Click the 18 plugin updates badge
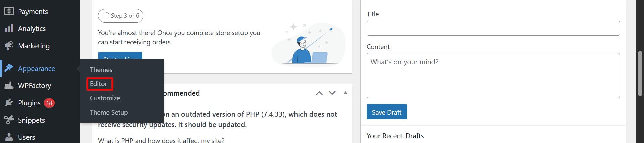This screenshot has height=143, width=644. pyautogui.click(x=49, y=103)
